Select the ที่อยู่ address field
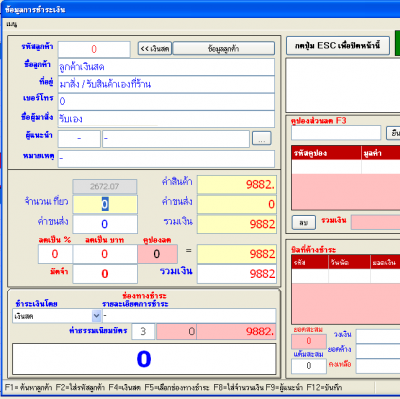 pyautogui.click(x=166, y=84)
